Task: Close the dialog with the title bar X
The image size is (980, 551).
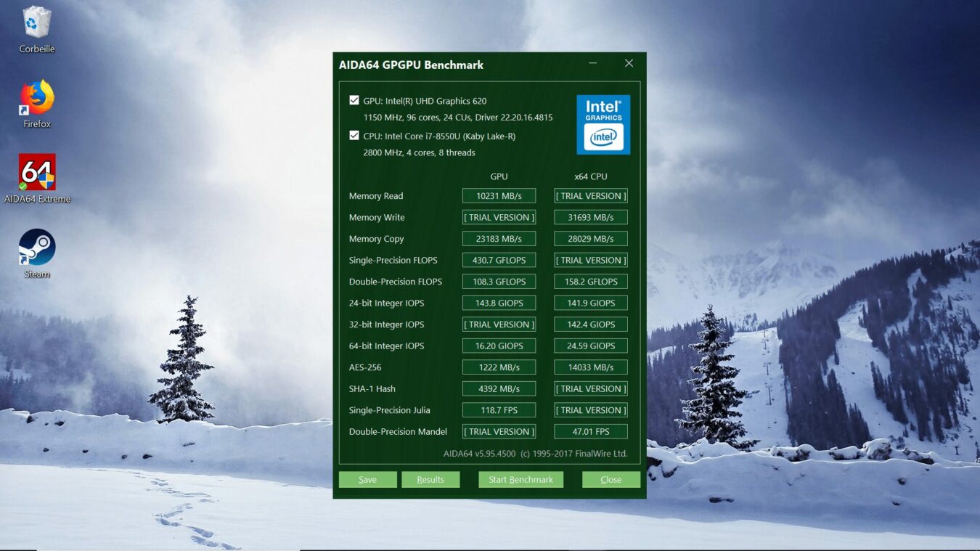Action: pos(629,64)
